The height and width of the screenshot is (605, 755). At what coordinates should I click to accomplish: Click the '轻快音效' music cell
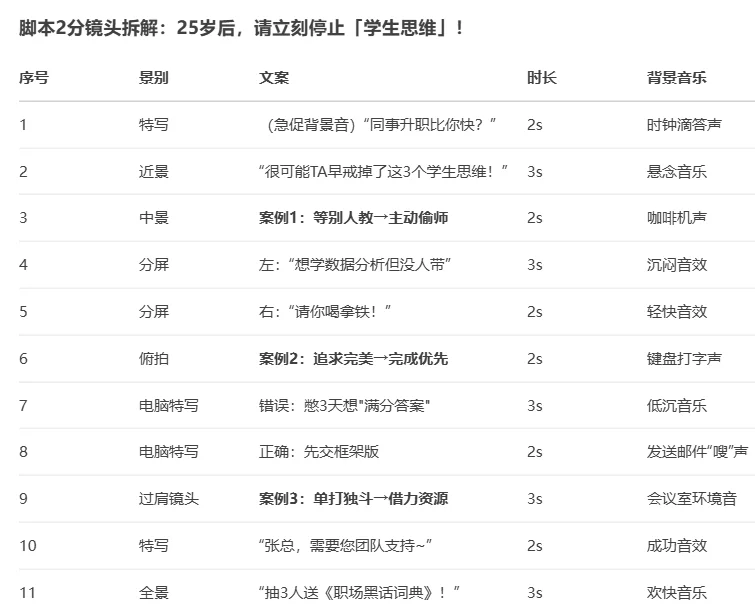click(677, 312)
